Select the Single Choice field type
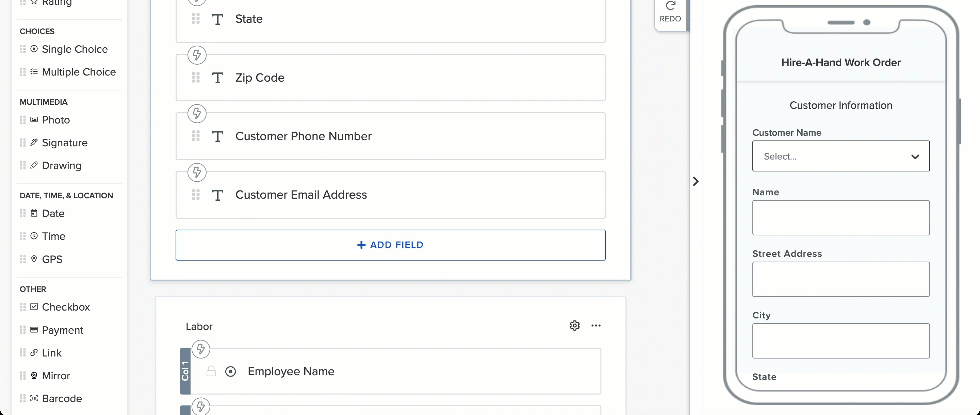 click(75, 49)
